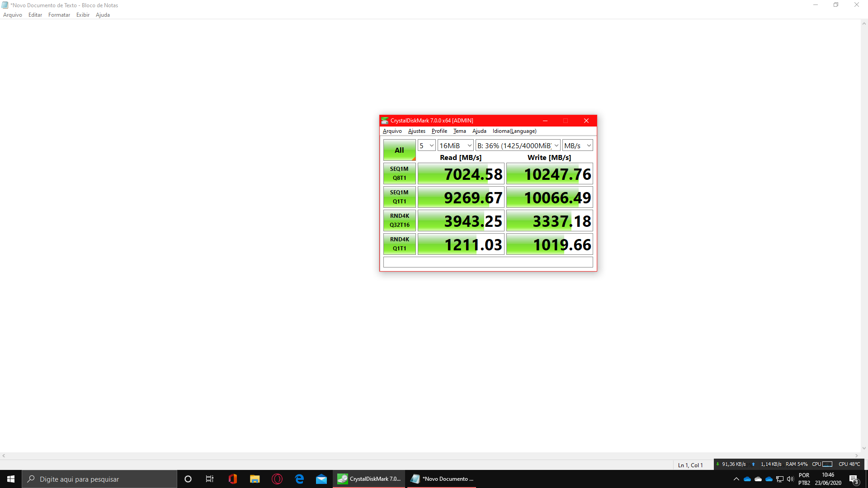The width and height of the screenshot is (868, 488).
Task: Restore down the Notepad window
Action: 836,5
